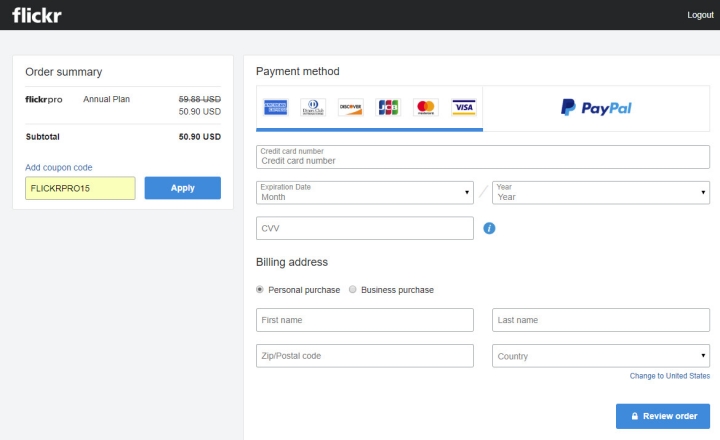
Task: Apply the coupon code
Action: click(x=183, y=188)
